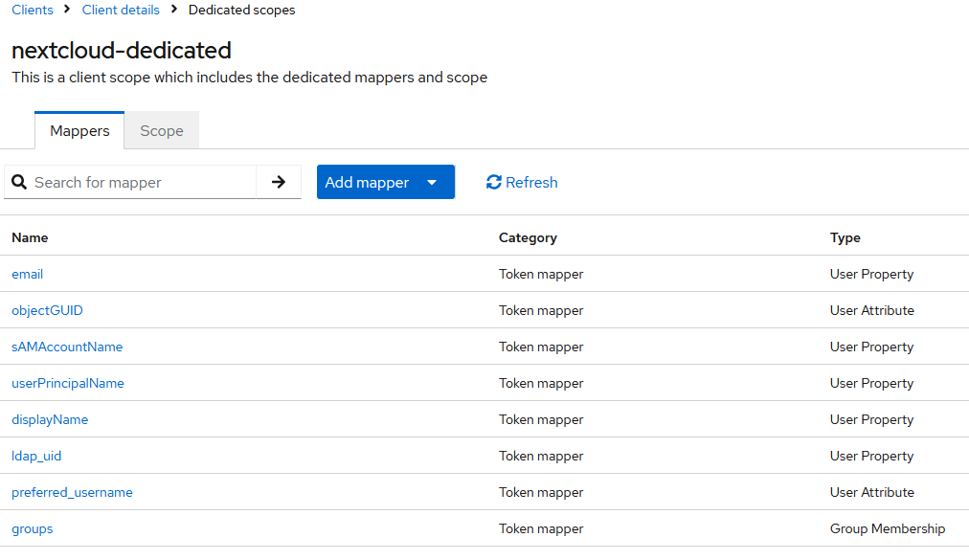Click the search arrow submit button
The width and height of the screenshot is (969, 560).
tap(279, 182)
